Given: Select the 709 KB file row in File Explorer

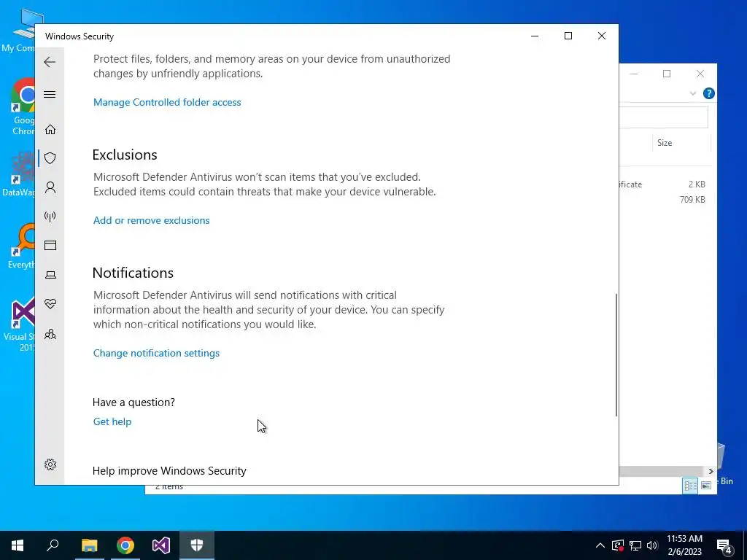Looking at the screenshot, I should pyautogui.click(x=665, y=200).
